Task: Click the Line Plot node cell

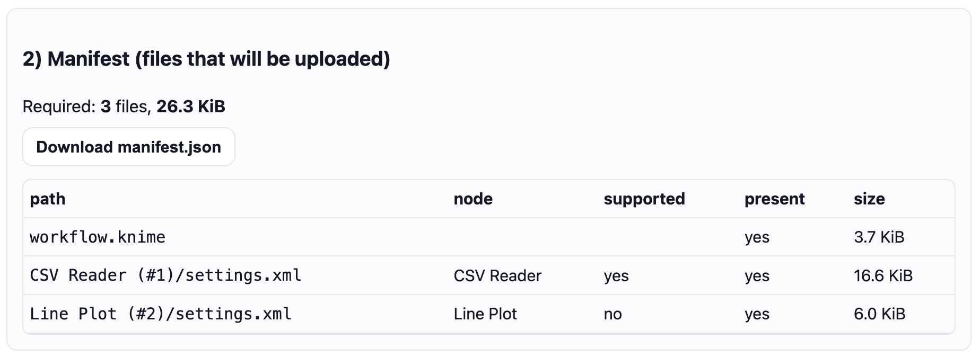Action: [485, 314]
